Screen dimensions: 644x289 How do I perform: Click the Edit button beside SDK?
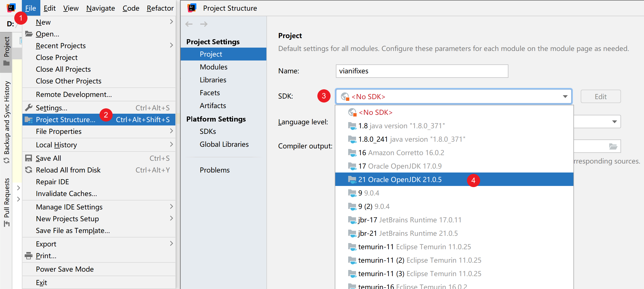(x=600, y=97)
